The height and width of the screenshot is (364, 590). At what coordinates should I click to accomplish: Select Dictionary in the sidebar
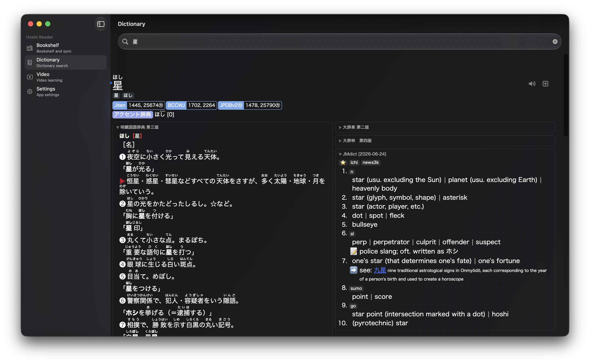65,62
